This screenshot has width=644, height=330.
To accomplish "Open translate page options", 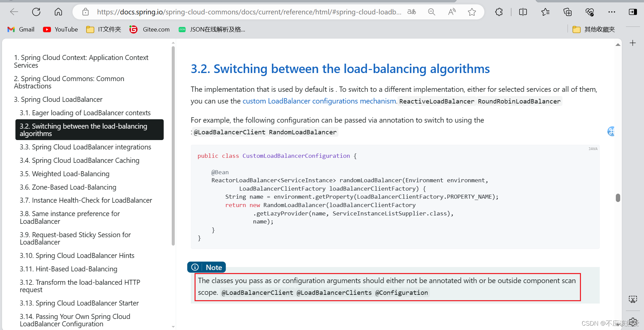I will point(411,12).
